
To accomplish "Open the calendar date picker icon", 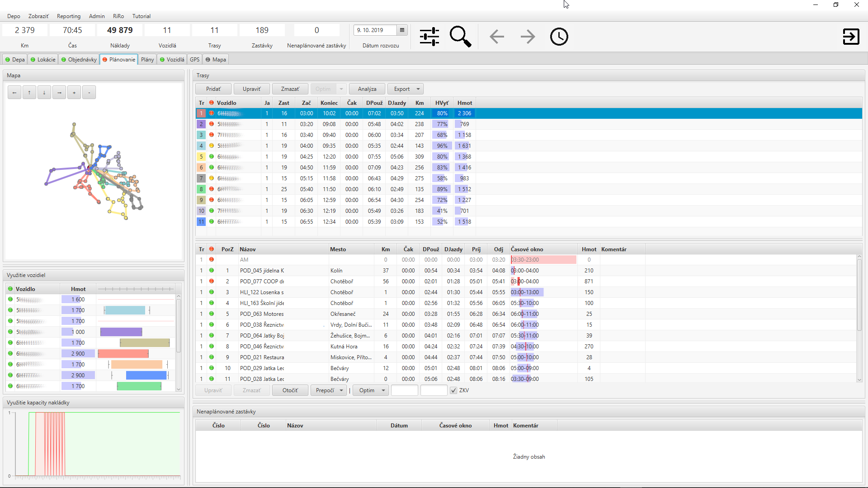I will coord(402,30).
